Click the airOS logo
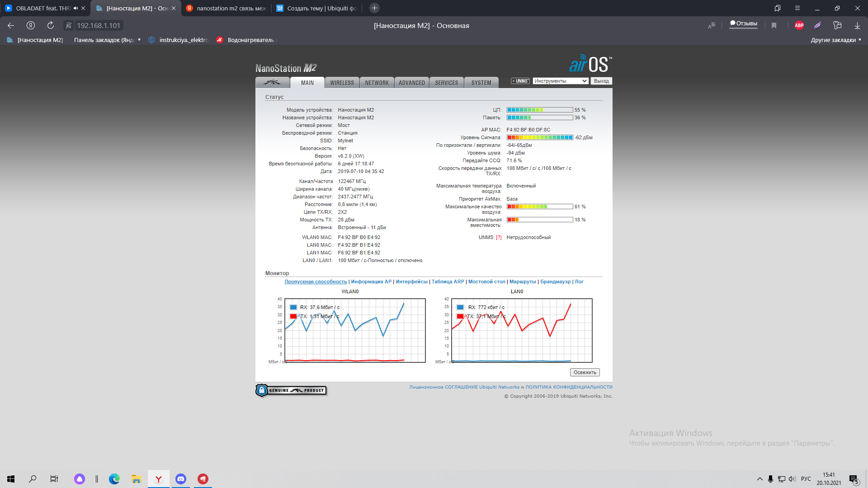This screenshot has width=868, height=488. pos(590,64)
